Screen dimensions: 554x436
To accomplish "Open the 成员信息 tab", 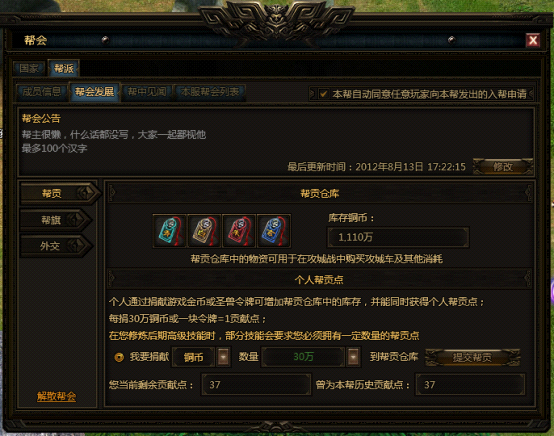I will [x=42, y=92].
